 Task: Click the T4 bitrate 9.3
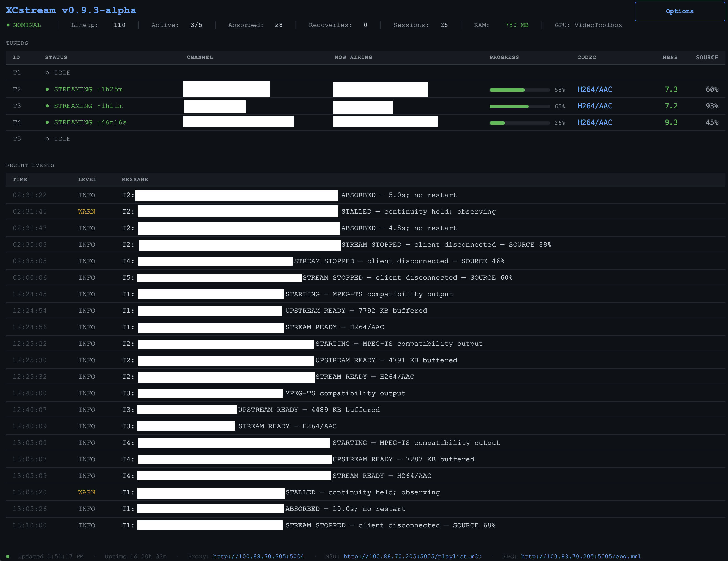click(x=671, y=122)
